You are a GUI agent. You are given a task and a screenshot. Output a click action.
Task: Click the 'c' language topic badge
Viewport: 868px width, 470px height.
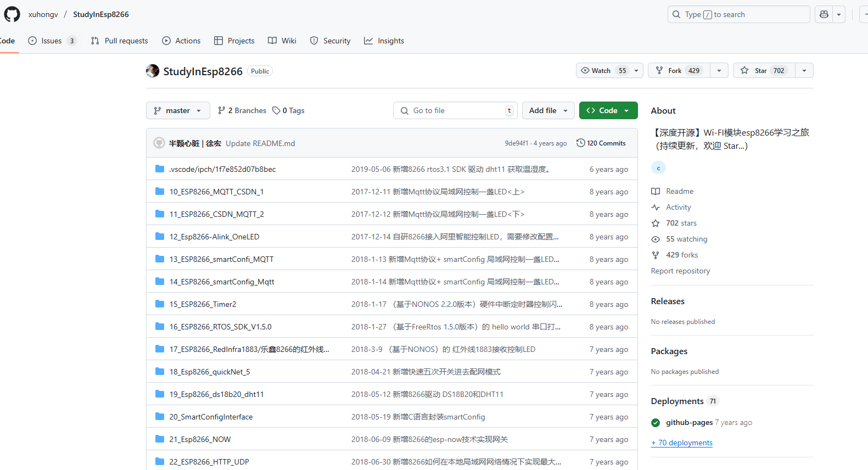[x=658, y=168]
